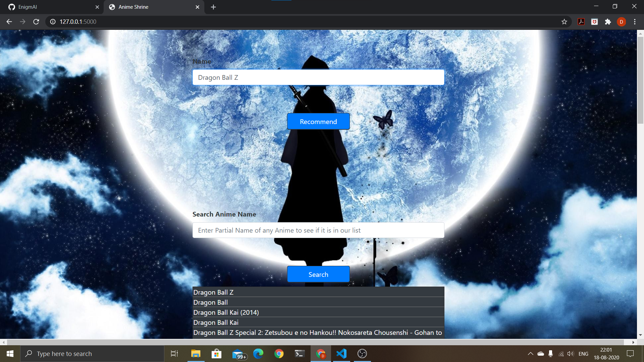Select Dragon Ball Kai (2014) result
The width and height of the screenshot is (644, 362).
tap(226, 312)
